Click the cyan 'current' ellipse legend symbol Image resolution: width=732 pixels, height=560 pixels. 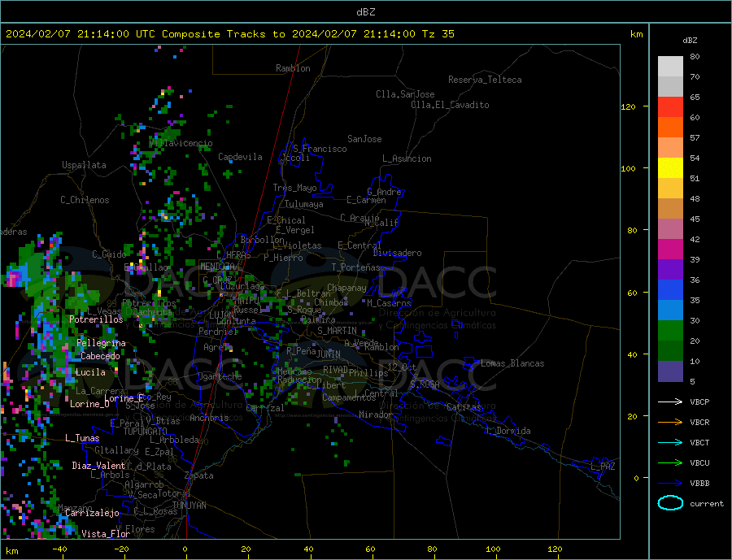pos(670,503)
